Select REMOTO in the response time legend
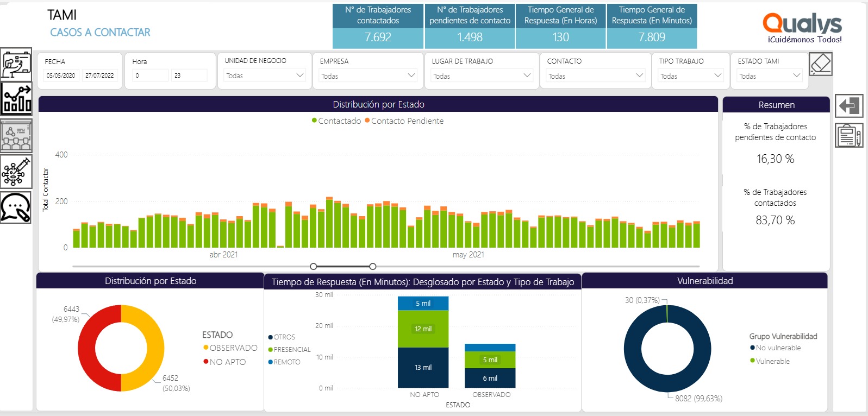This screenshot has width=868, height=416. pyautogui.click(x=284, y=362)
